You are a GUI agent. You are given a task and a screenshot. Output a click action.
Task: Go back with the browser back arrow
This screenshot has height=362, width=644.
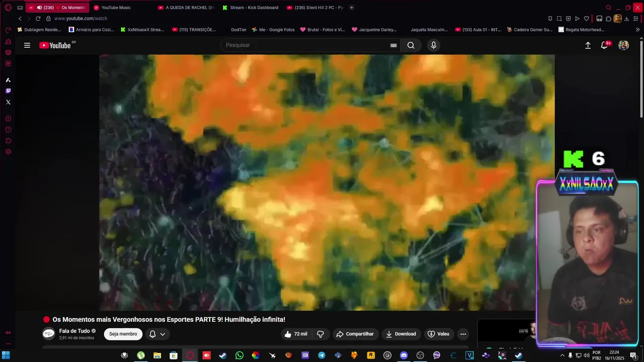[20, 19]
